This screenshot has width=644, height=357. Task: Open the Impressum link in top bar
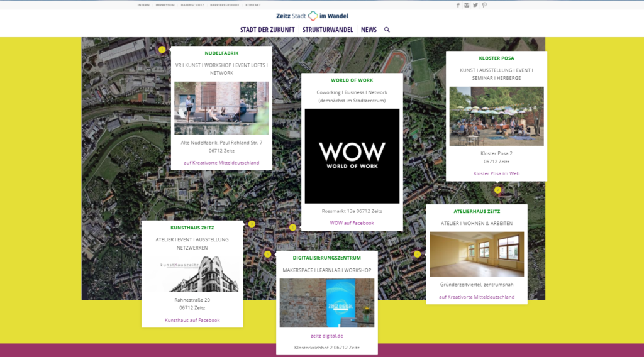coord(165,5)
